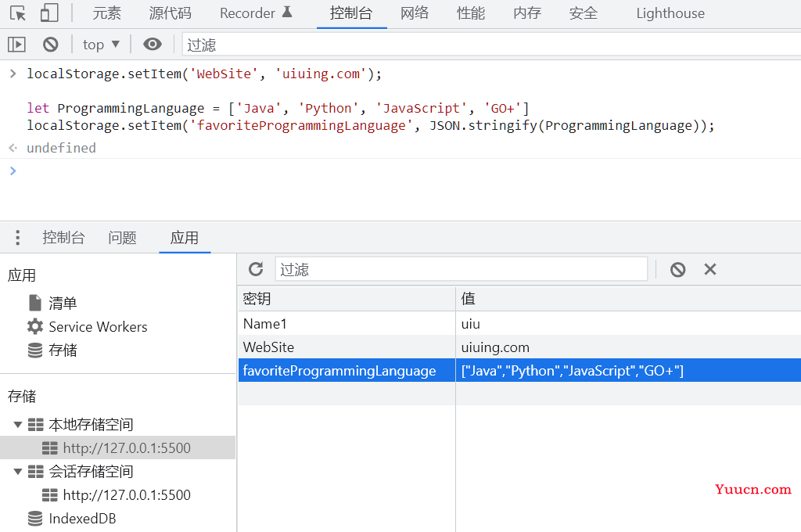
Task: Switch to drawer 问题 tab
Action: [x=122, y=238]
